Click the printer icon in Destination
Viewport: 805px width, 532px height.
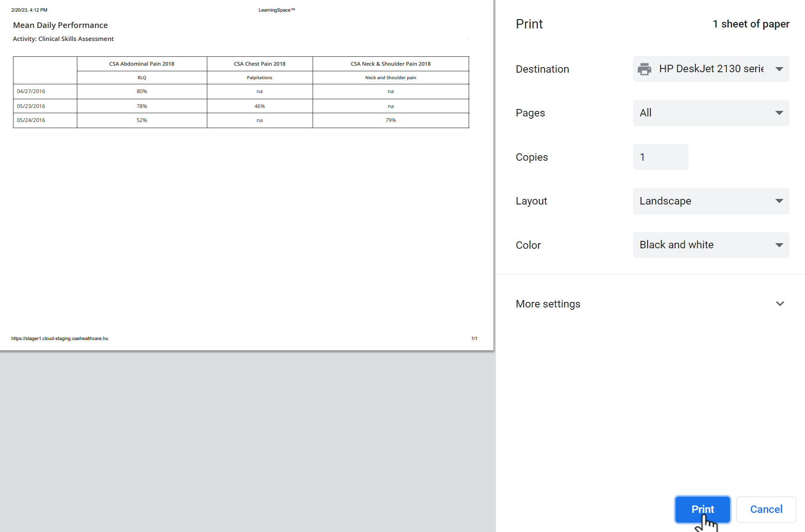(x=644, y=69)
